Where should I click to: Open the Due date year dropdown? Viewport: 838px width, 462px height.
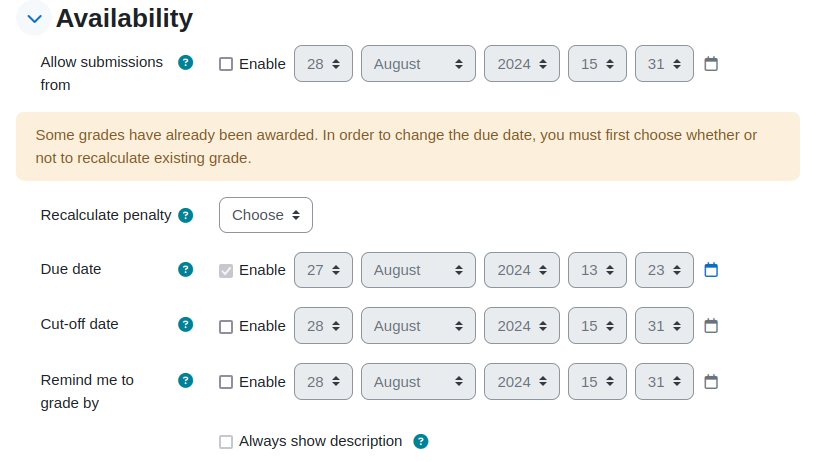(522, 270)
